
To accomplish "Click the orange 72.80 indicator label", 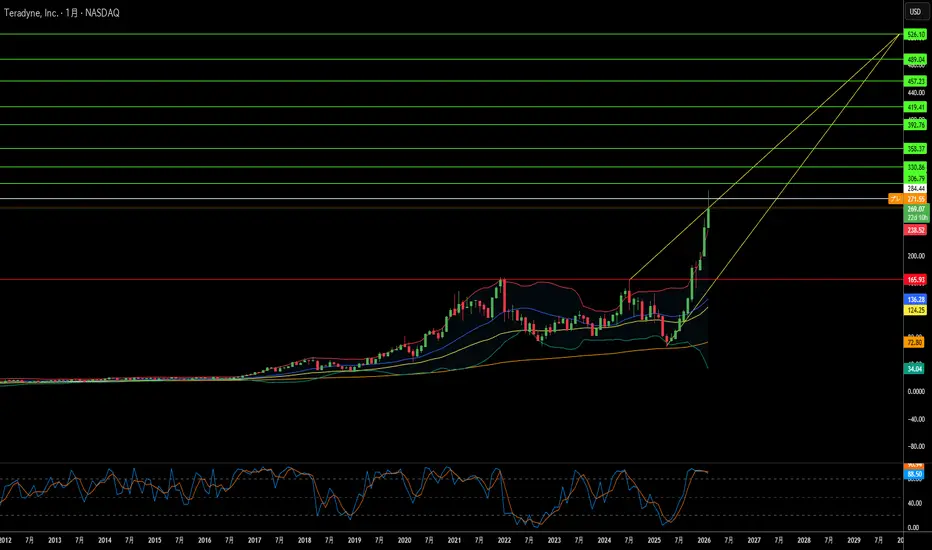I will (x=914, y=342).
